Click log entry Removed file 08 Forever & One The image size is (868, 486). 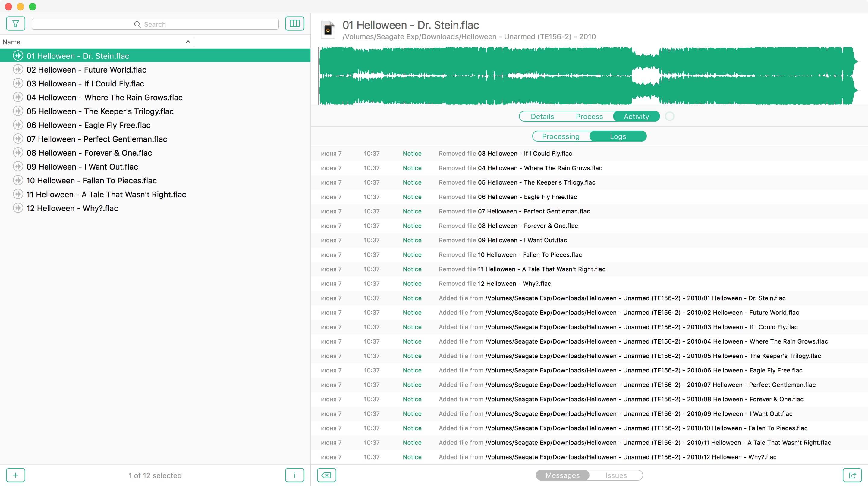(x=589, y=226)
